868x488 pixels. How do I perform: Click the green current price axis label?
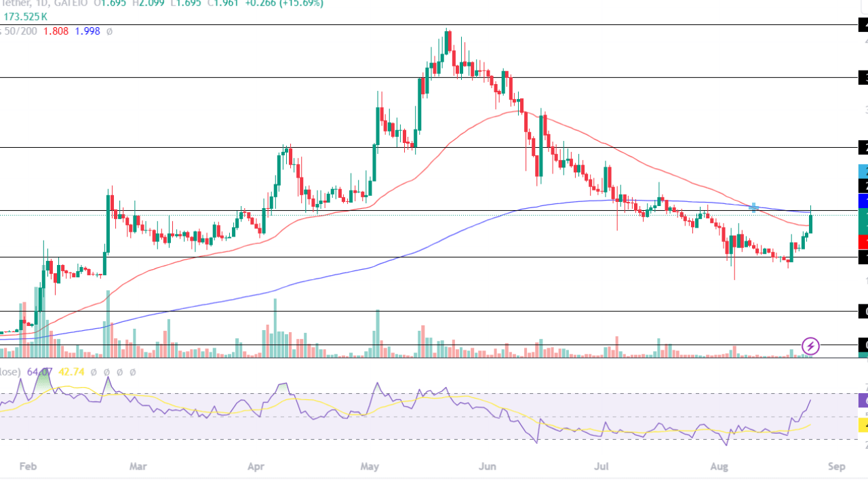(863, 221)
